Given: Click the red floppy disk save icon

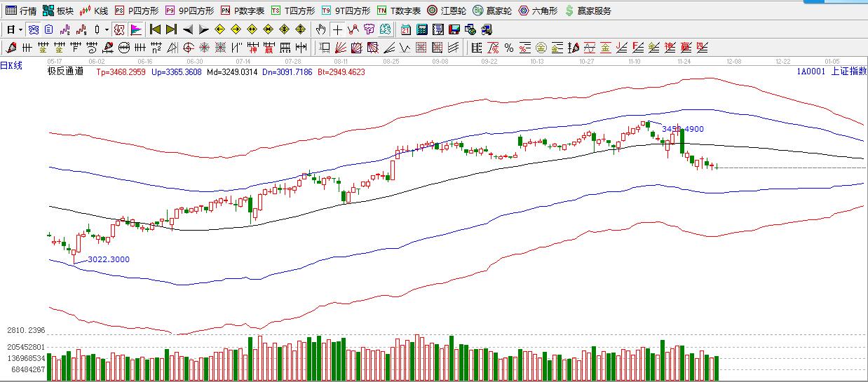Looking at the screenshot, I should [x=454, y=29].
